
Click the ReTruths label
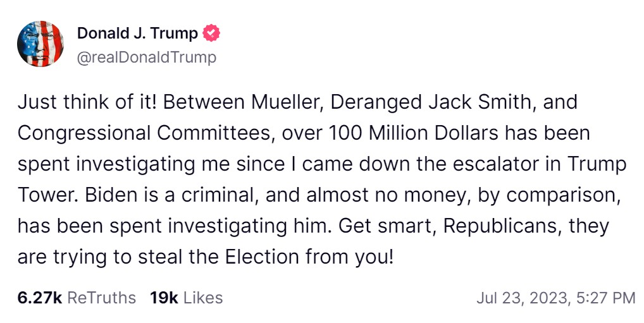tap(101, 298)
